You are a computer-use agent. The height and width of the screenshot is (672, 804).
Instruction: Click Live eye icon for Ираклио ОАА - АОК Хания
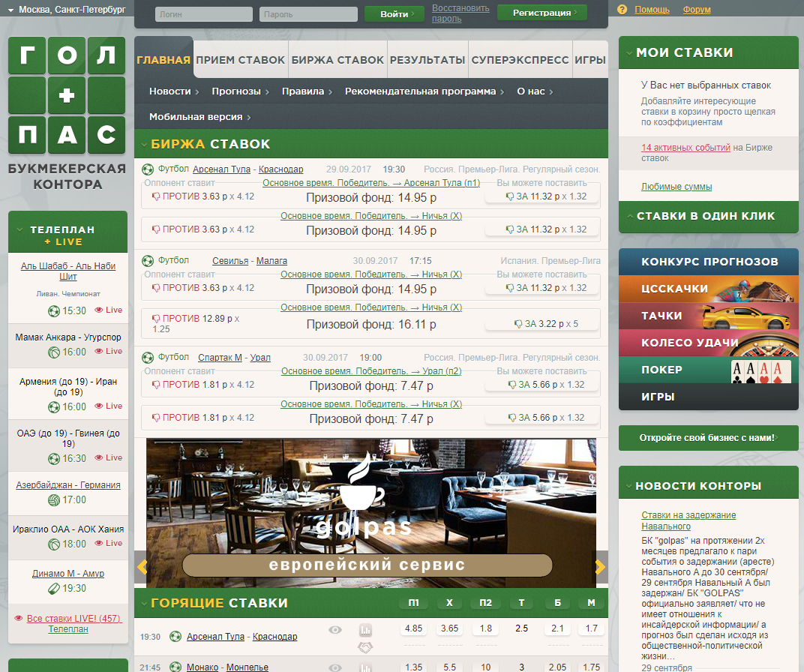pos(99,543)
